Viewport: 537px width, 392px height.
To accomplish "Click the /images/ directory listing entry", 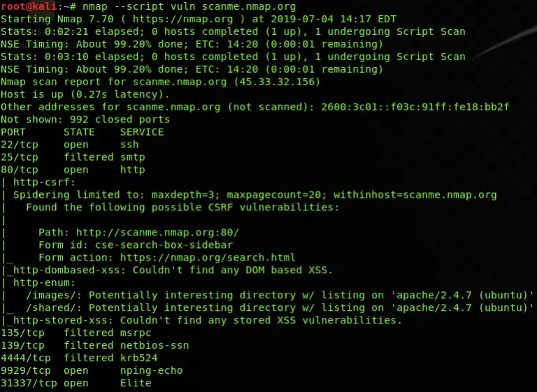I will pyautogui.click(x=280, y=295).
